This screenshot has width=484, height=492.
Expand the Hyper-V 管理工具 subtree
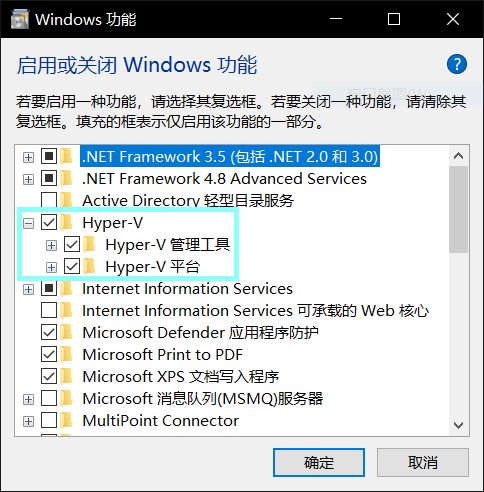[51, 245]
